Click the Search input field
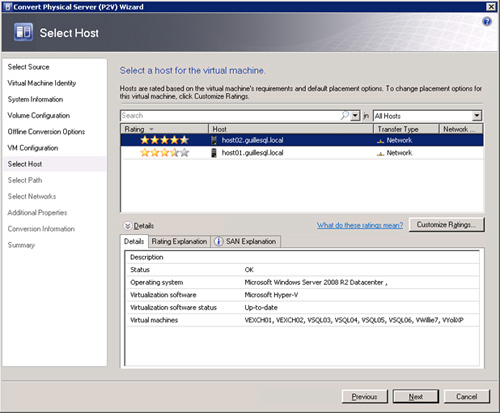The width and height of the screenshot is (500, 413). coord(230,116)
